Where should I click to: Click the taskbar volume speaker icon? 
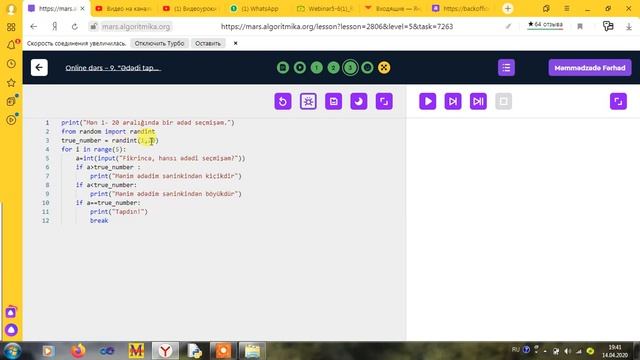pos(568,351)
